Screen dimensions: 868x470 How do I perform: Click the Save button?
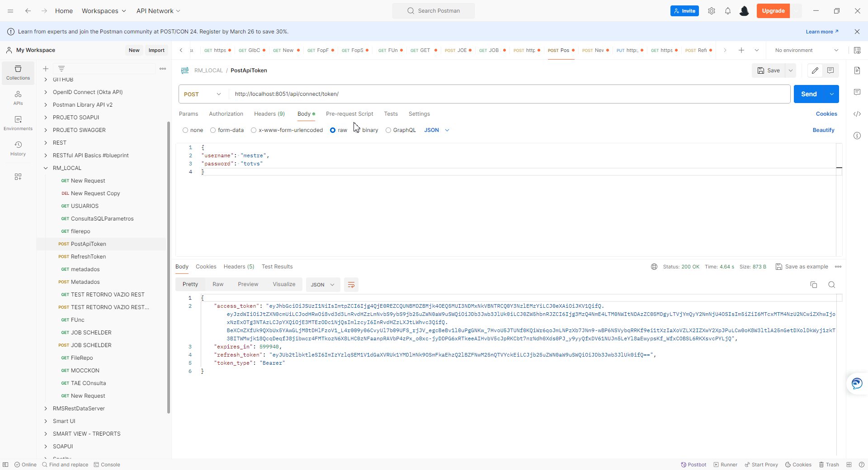coord(769,70)
